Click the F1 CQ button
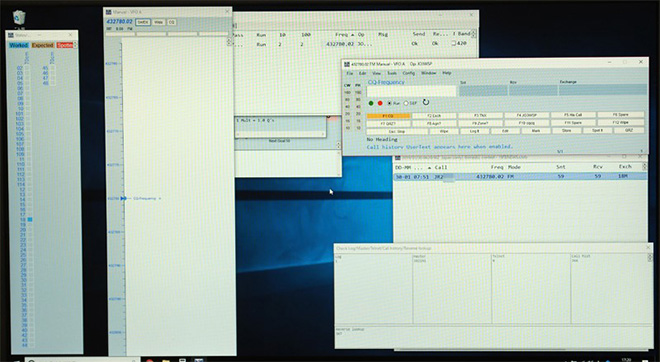Viewport: 660px width, 362px height. tap(388, 116)
